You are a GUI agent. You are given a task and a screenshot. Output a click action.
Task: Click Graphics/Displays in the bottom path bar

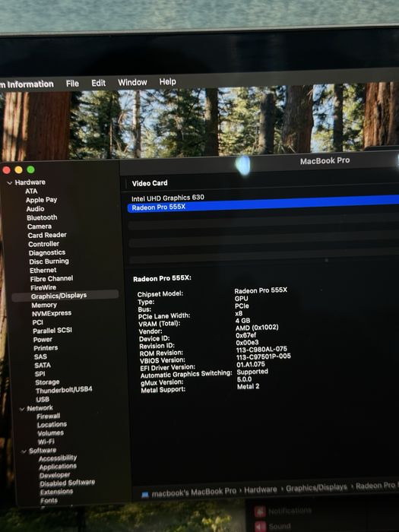pos(317,488)
